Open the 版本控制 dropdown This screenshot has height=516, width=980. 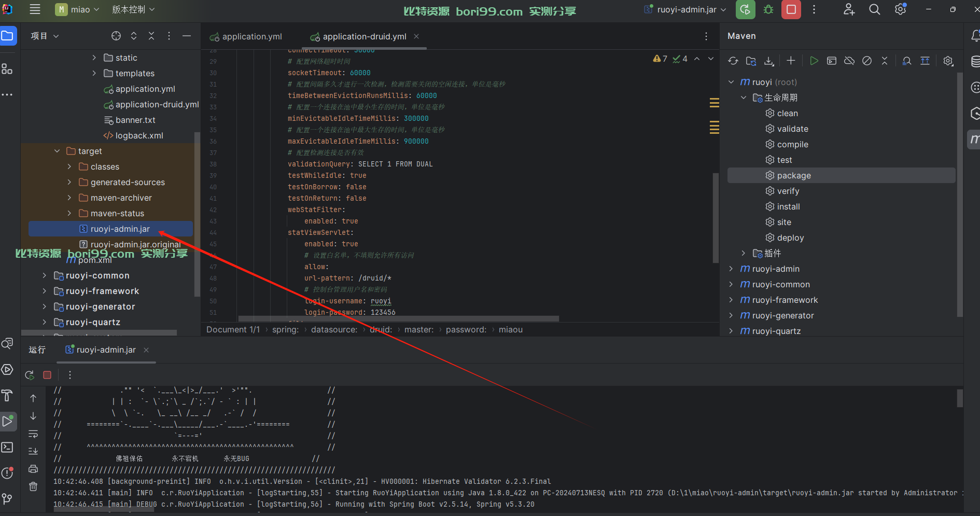(x=133, y=9)
